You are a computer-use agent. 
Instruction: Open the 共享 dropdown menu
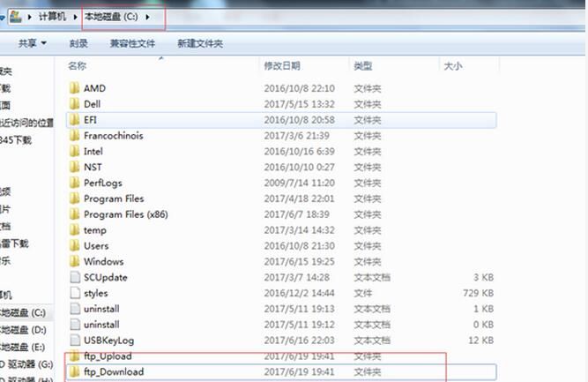coord(33,43)
